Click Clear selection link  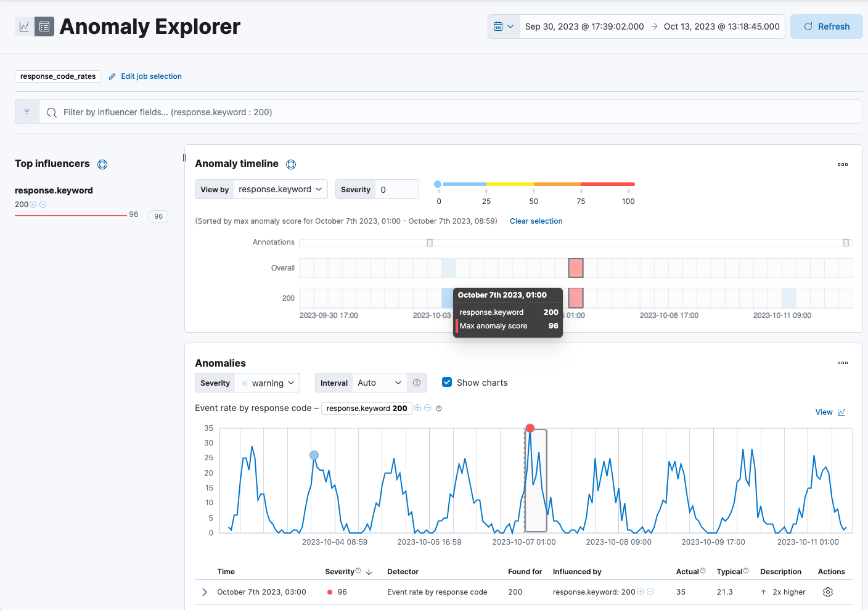tap(536, 221)
